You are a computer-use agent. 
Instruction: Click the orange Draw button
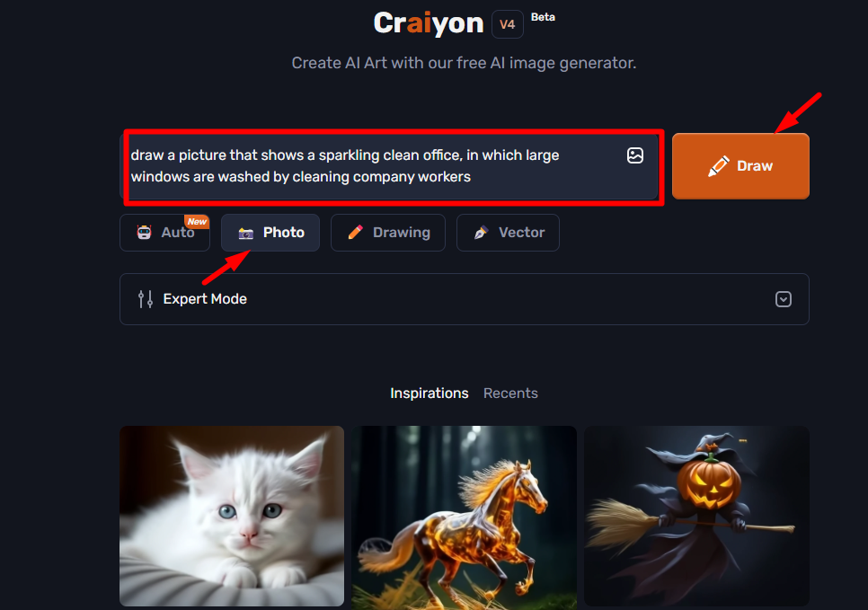coord(740,166)
